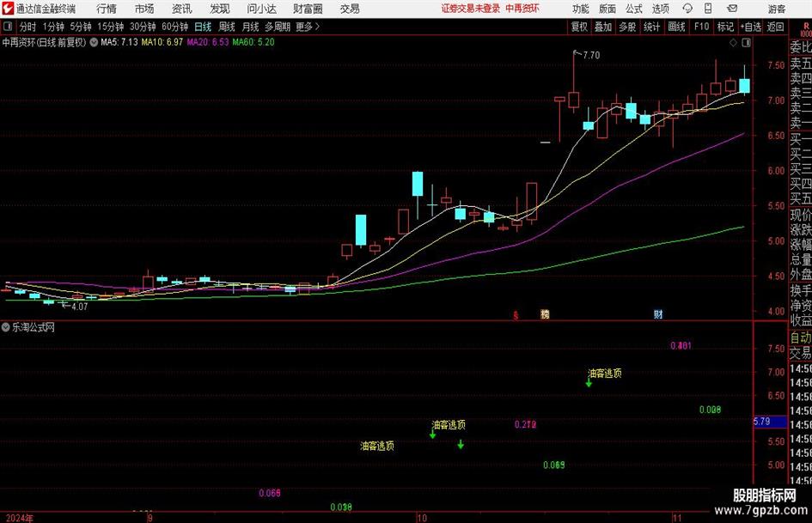
Task: Click the 证券交易未登录 login link
Action: 471,9
